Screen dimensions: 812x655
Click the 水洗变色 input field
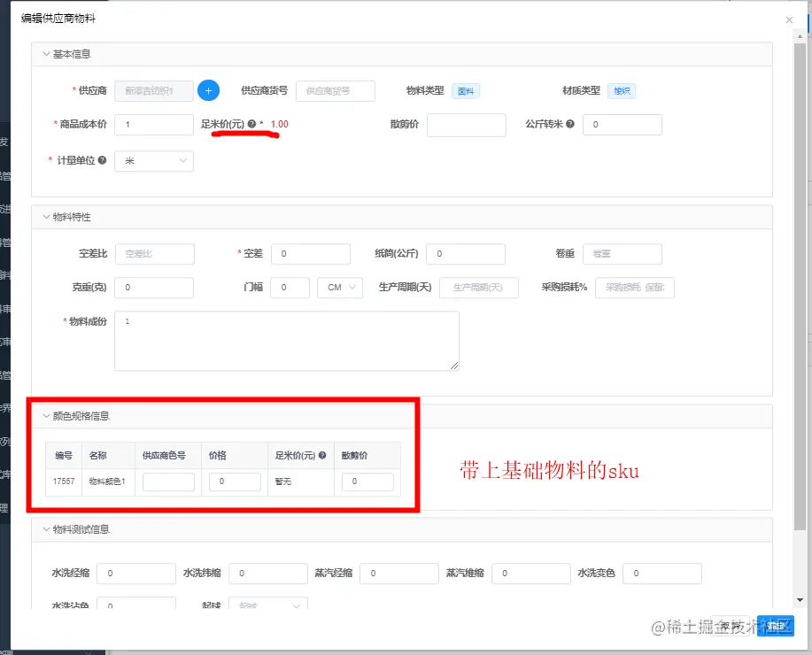tap(662, 574)
